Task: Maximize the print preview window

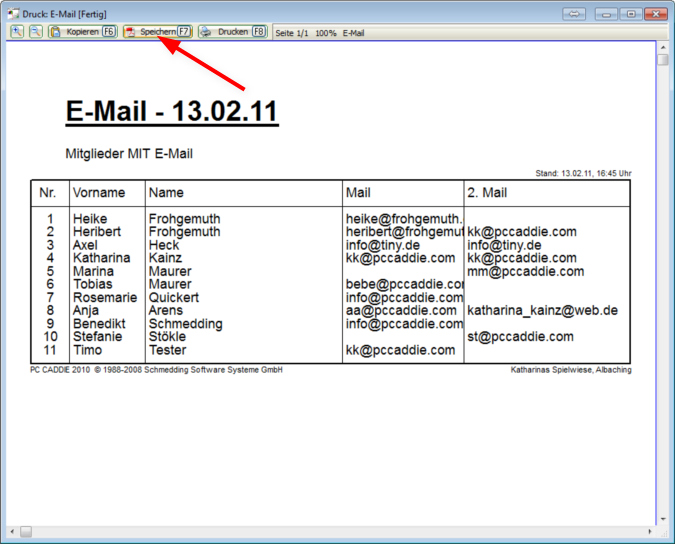Action: coord(631,14)
